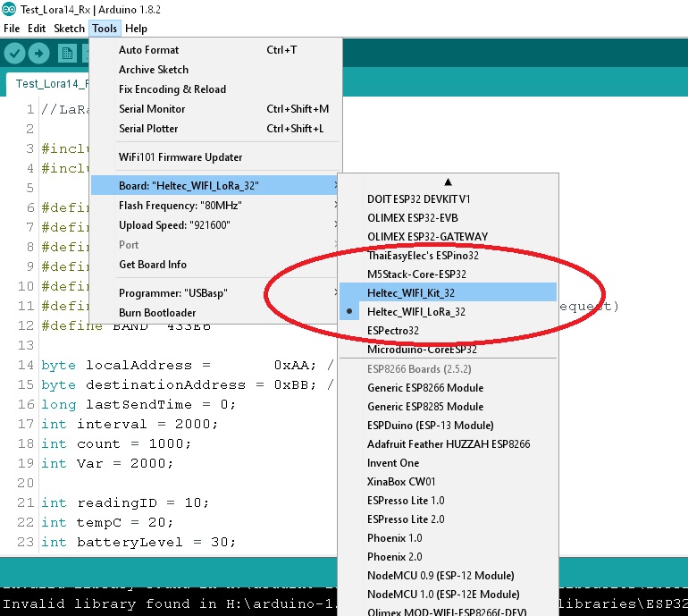Select Phoenix 2.0 board
This screenshot has height=616, width=688.
coord(448,557)
